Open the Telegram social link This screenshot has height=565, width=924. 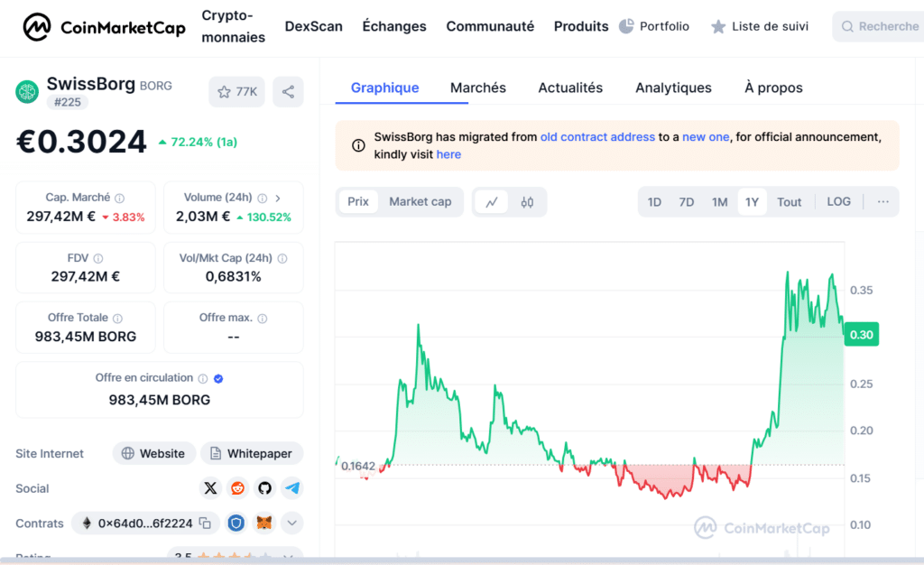point(292,487)
